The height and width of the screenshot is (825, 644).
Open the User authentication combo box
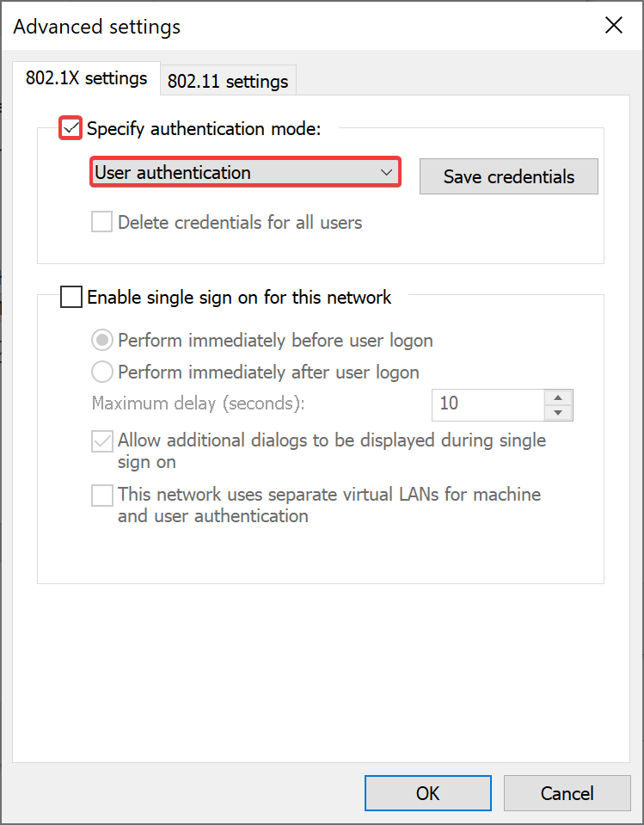tap(245, 172)
